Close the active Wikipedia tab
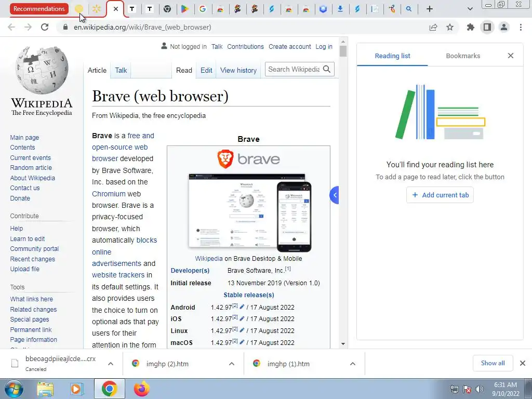 (x=116, y=9)
